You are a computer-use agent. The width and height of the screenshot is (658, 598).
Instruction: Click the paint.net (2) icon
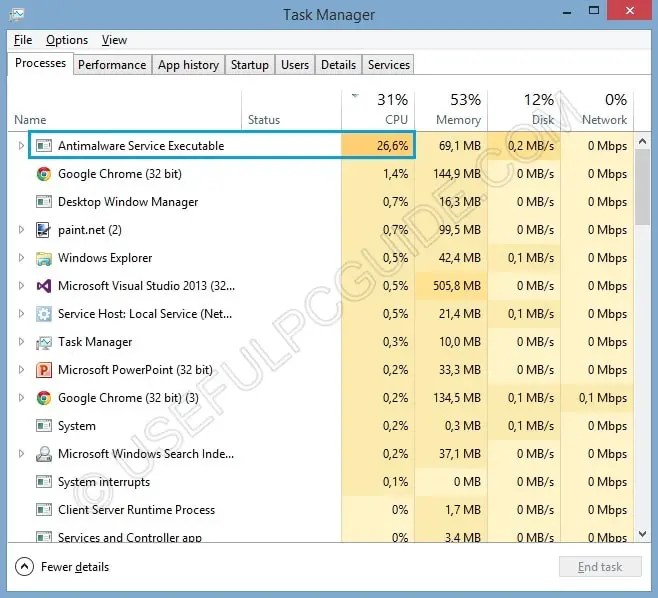[x=44, y=230]
